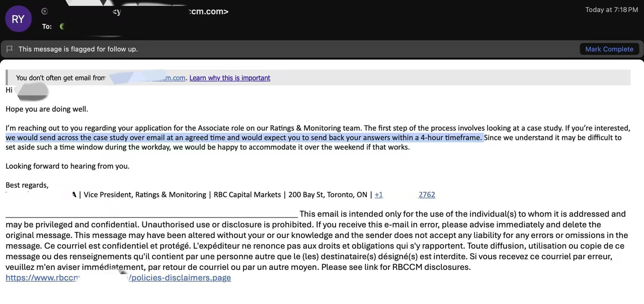Viewport: 644px width, 304px height.
Task: Click the 'To:' recipient label
Action: coord(47,26)
